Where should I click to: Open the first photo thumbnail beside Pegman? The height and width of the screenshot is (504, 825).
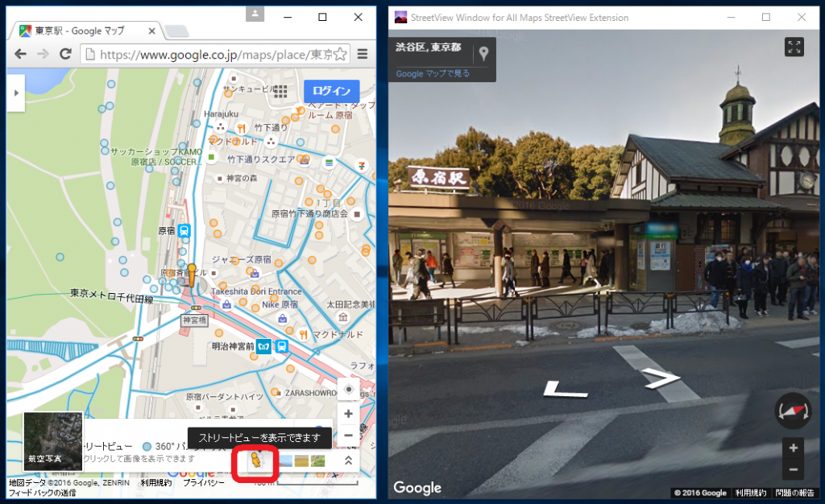286,461
